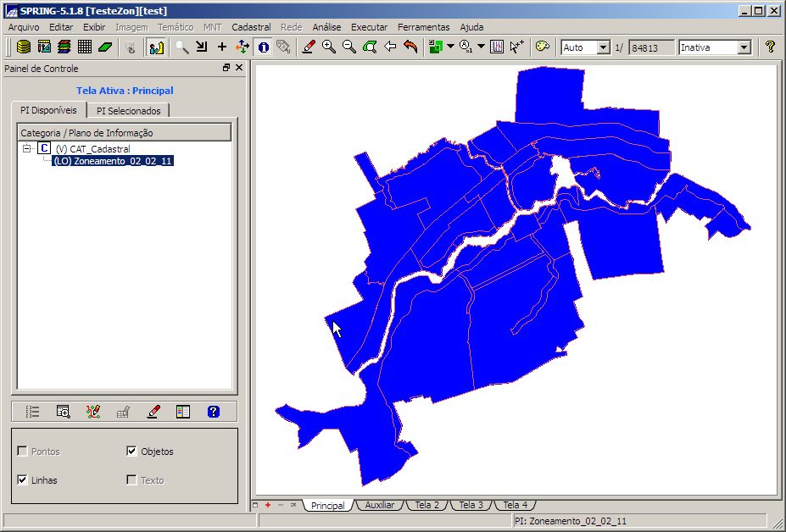The image size is (786, 532).
Task: Click the scale value input field
Action: (651, 47)
